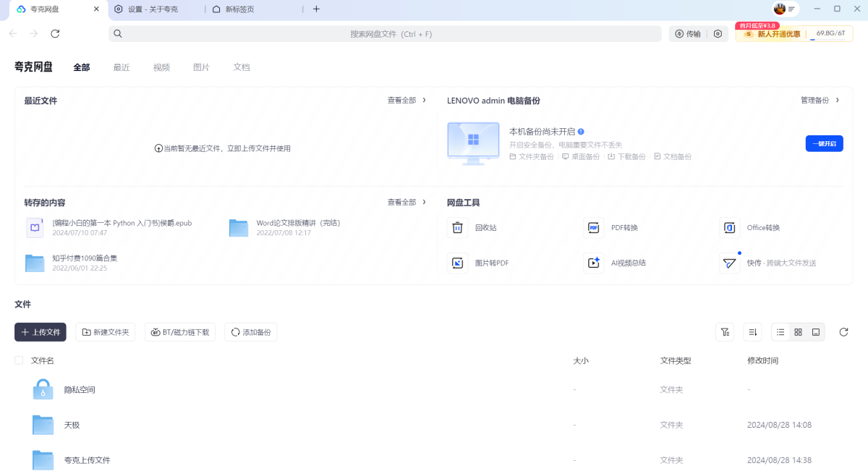Refresh the file list
Image resolution: width=868 pixels, height=474 pixels.
point(843,332)
